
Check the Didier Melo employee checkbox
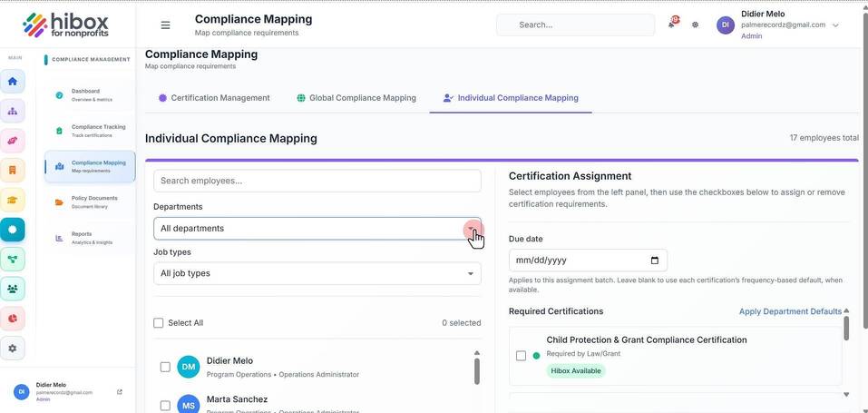[x=165, y=367]
